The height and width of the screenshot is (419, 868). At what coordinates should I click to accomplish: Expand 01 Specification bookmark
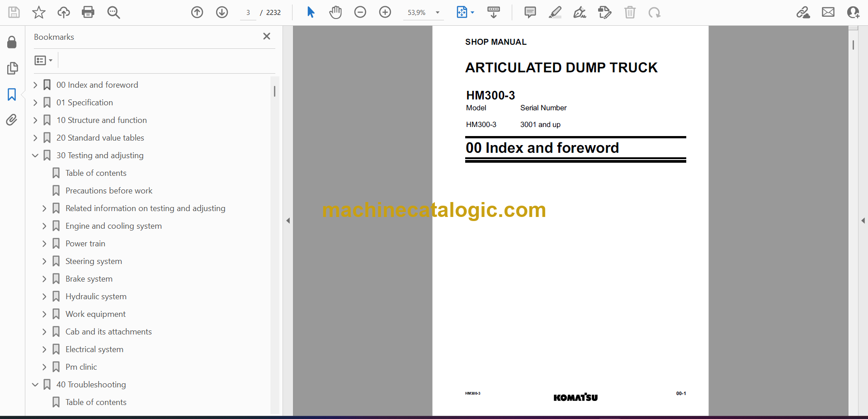[x=35, y=103]
